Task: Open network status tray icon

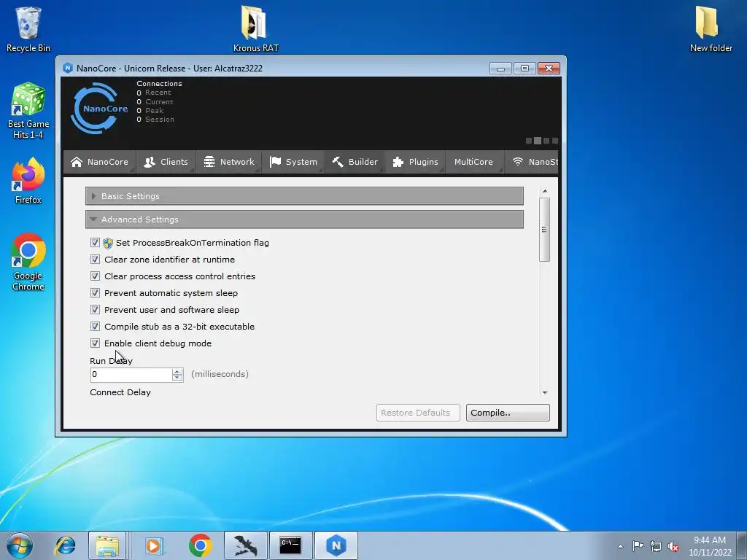Action: 656,546
